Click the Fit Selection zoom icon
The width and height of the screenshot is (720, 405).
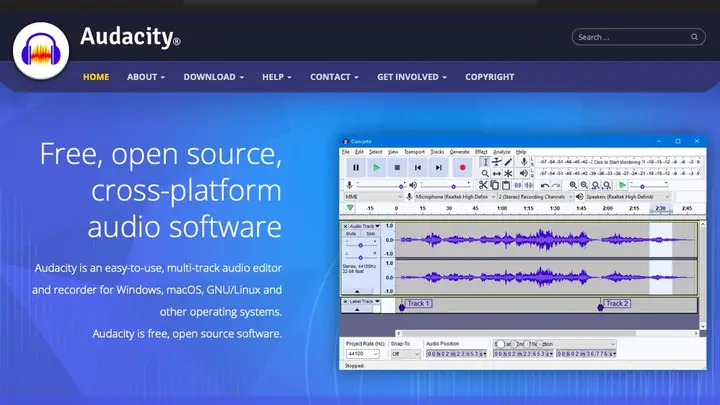596,185
